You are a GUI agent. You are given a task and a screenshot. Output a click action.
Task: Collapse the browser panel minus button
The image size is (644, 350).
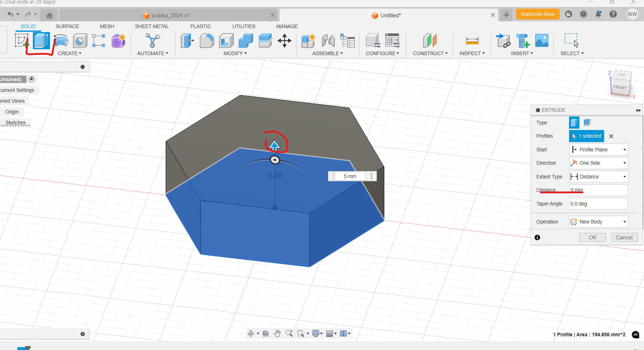tap(82, 67)
